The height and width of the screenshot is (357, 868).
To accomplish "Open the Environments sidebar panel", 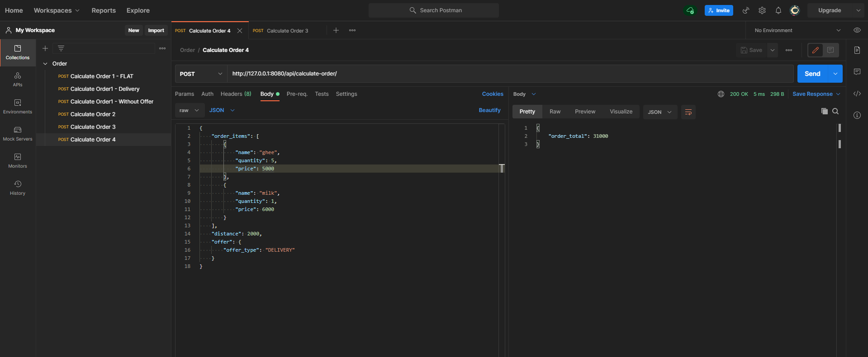I will [x=18, y=107].
